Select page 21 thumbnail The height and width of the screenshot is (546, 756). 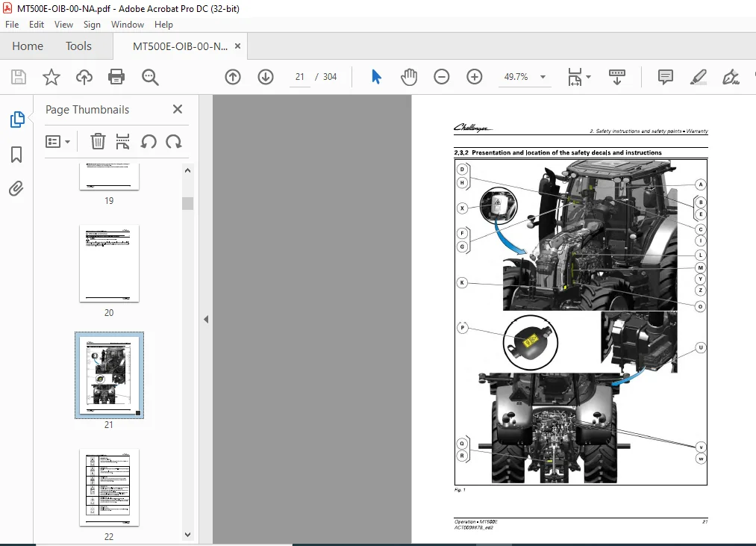coord(109,375)
